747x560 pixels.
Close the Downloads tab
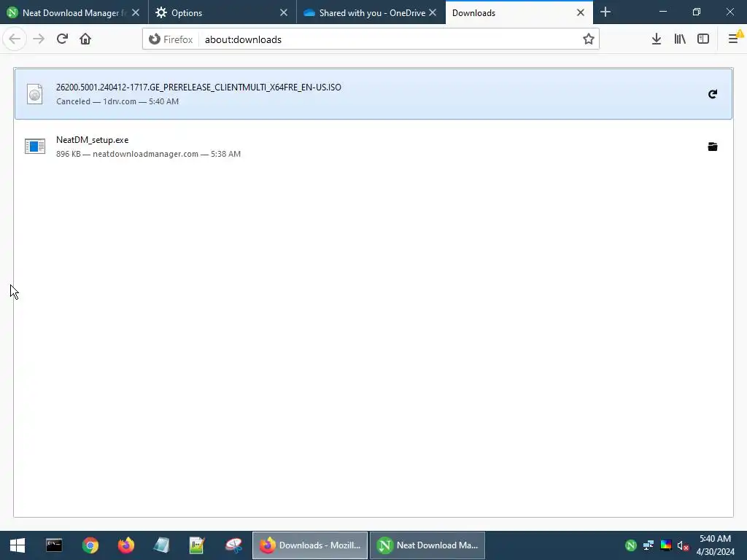tap(580, 13)
